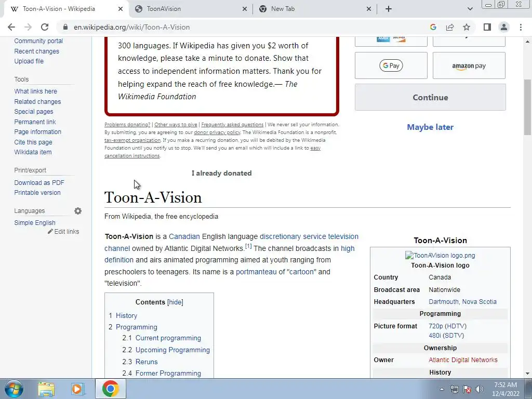
Task: Open Google search side icon in address bar
Action: point(433,27)
